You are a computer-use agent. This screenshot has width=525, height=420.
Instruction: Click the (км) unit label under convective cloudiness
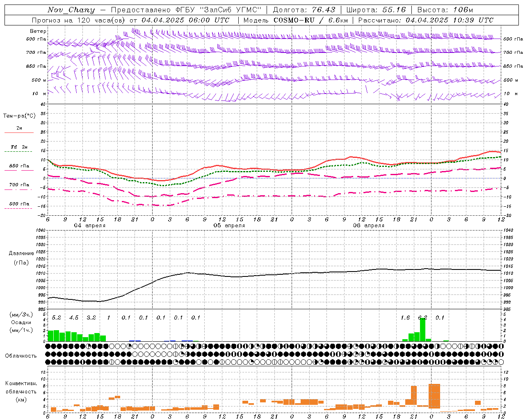click(21, 399)
